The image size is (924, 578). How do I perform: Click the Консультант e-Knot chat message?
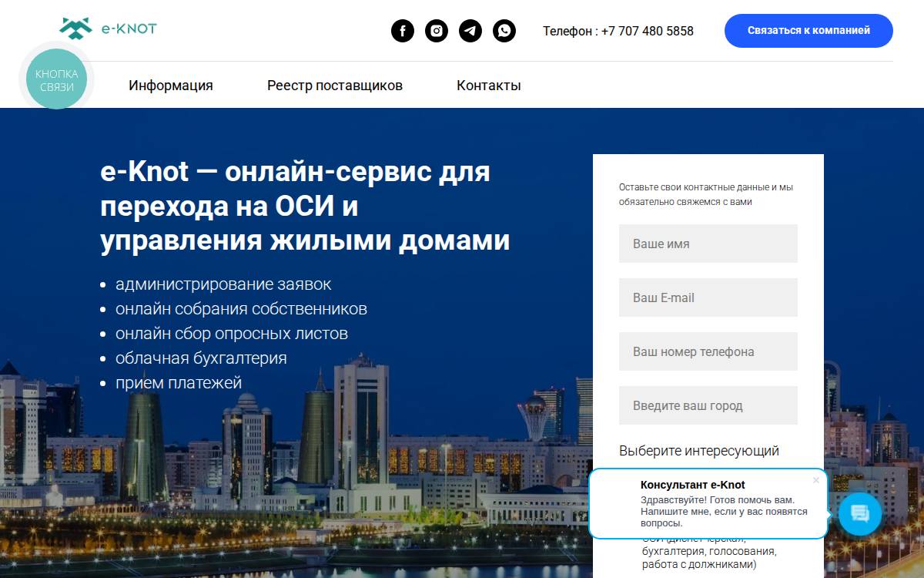click(x=708, y=503)
